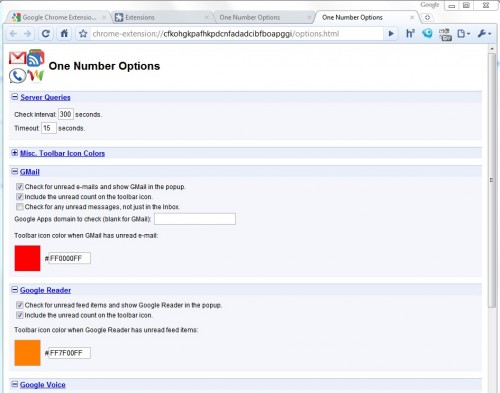Open a new tab with plus button

427,17
